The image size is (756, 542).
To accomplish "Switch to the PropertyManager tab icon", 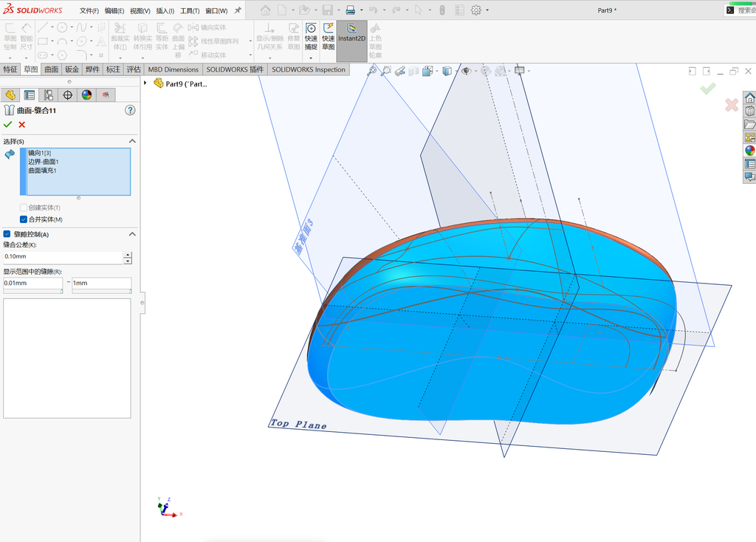I will [30, 95].
